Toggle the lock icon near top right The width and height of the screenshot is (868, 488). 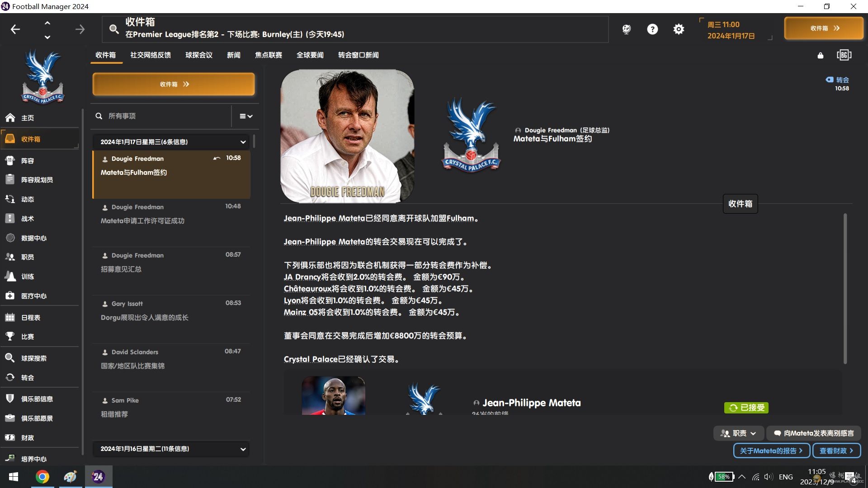pos(821,56)
